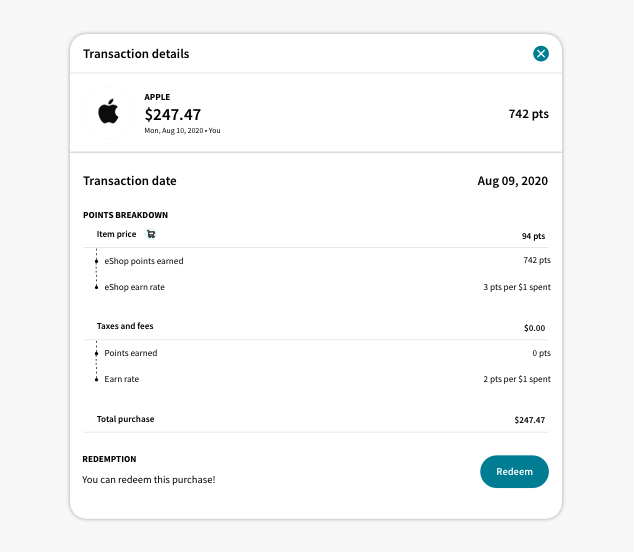Click the Total purchase row label
Screen dimensions: 634x552
(x=125, y=419)
